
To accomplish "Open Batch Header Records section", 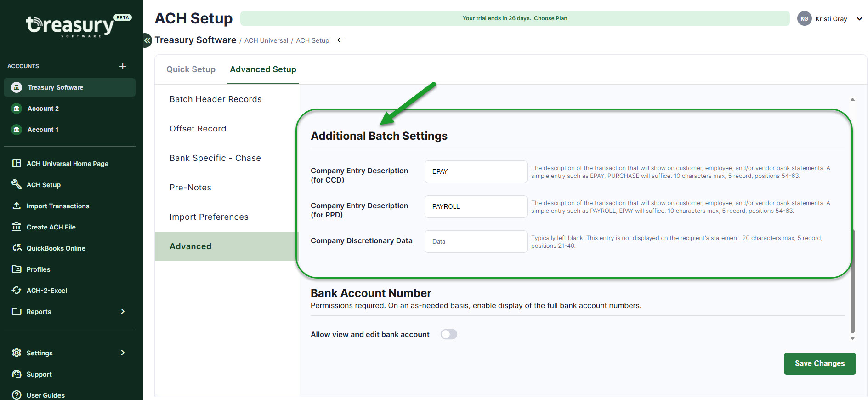I will (x=216, y=99).
